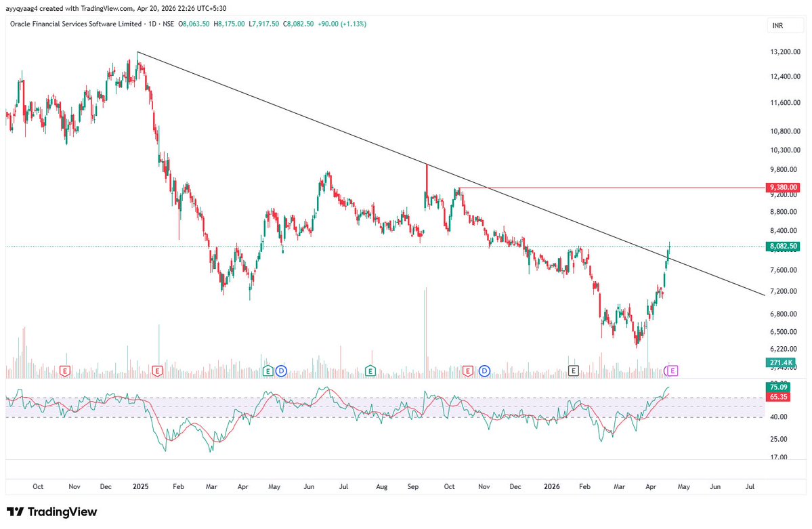This screenshot has width=812, height=529.
Task: Click the Sep label on the time axis
Action: tap(413, 486)
